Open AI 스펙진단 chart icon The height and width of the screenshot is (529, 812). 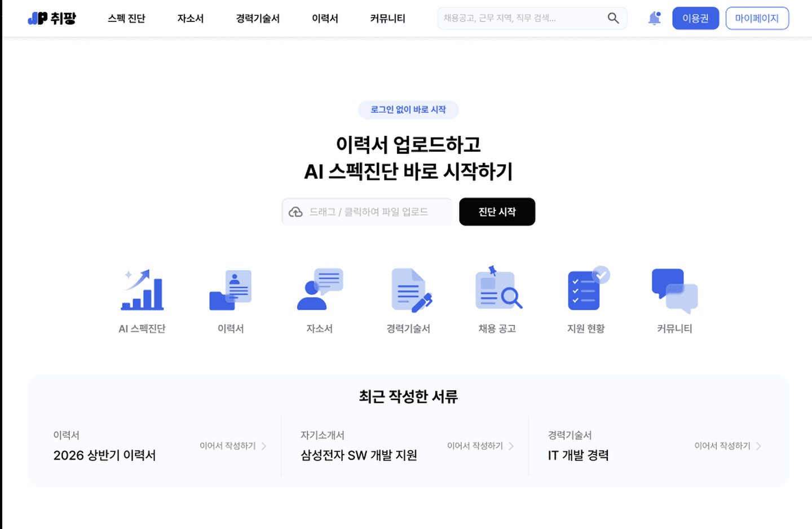[142, 289]
